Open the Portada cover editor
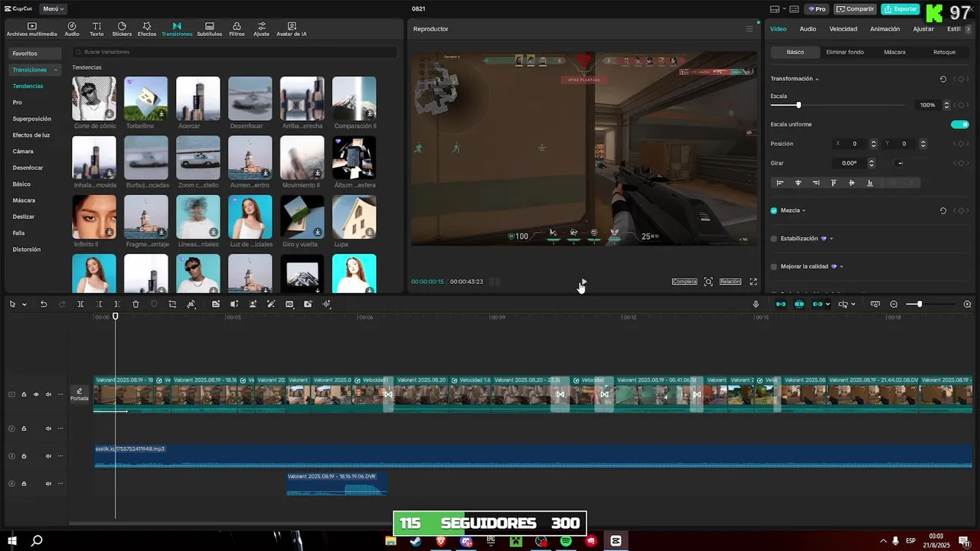This screenshot has width=980, height=551. click(x=80, y=394)
